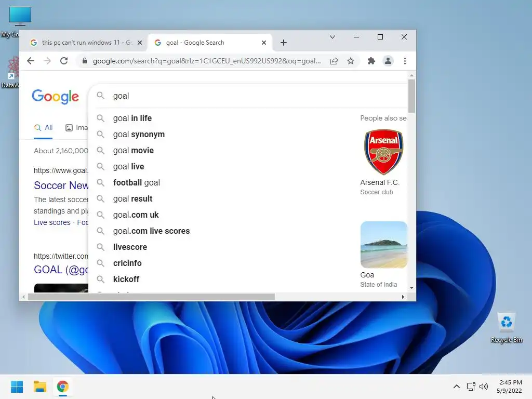Click the address bar URL
The width and height of the screenshot is (532, 399).
[207, 61]
